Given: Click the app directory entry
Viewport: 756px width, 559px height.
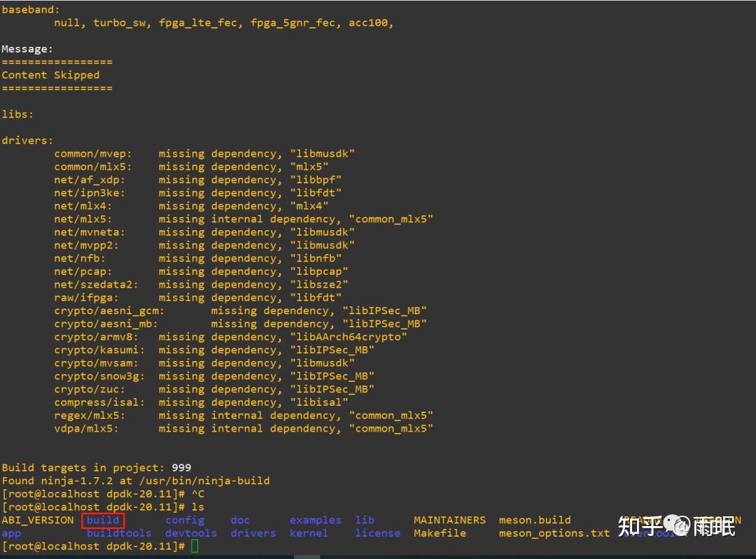Looking at the screenshot, I should (11, 534).
